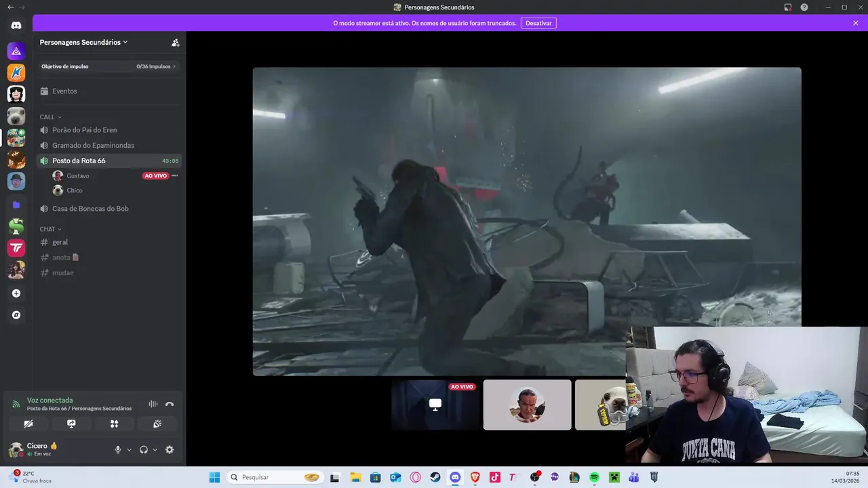
Task: Open Eventos in the channel list
Action: tap(108, 91)
